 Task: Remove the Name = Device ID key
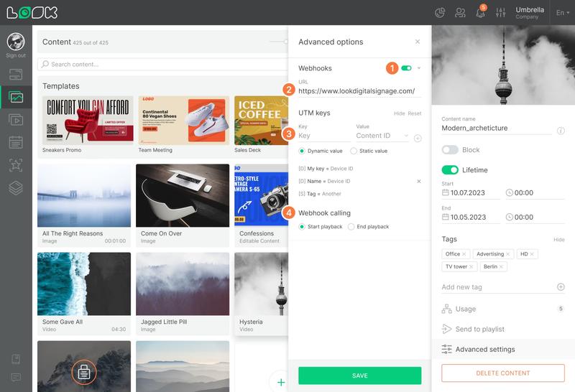coord(419,182)
